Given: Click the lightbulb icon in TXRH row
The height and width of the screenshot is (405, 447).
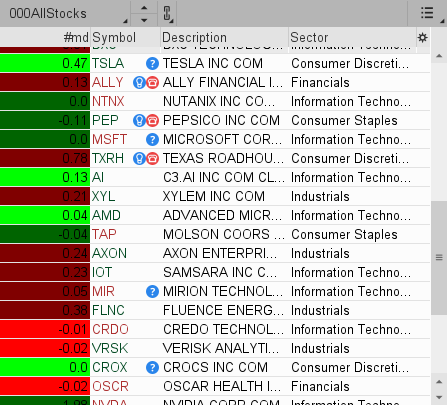Looking at the screenshot, I should [x=139, y=158].
